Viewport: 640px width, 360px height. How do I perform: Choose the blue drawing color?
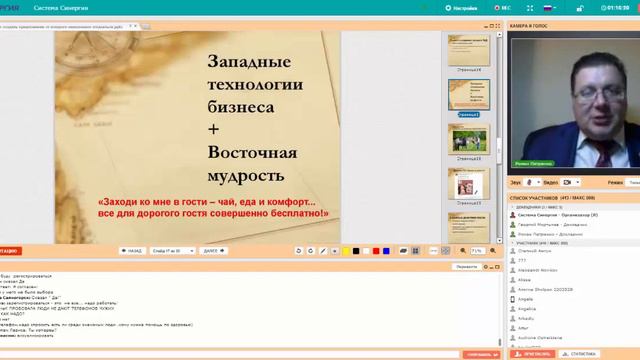pyautogui.click(x=386, y=251)
